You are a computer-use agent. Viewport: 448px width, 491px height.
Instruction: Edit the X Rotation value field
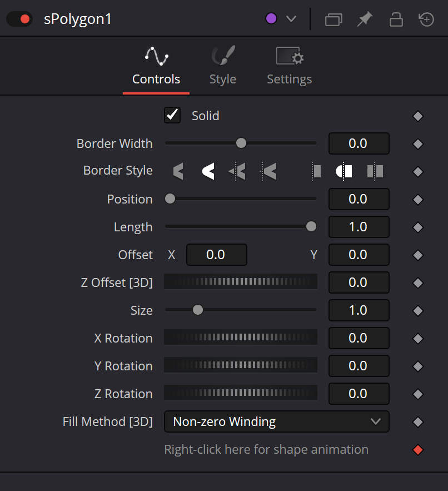point(359,338)
